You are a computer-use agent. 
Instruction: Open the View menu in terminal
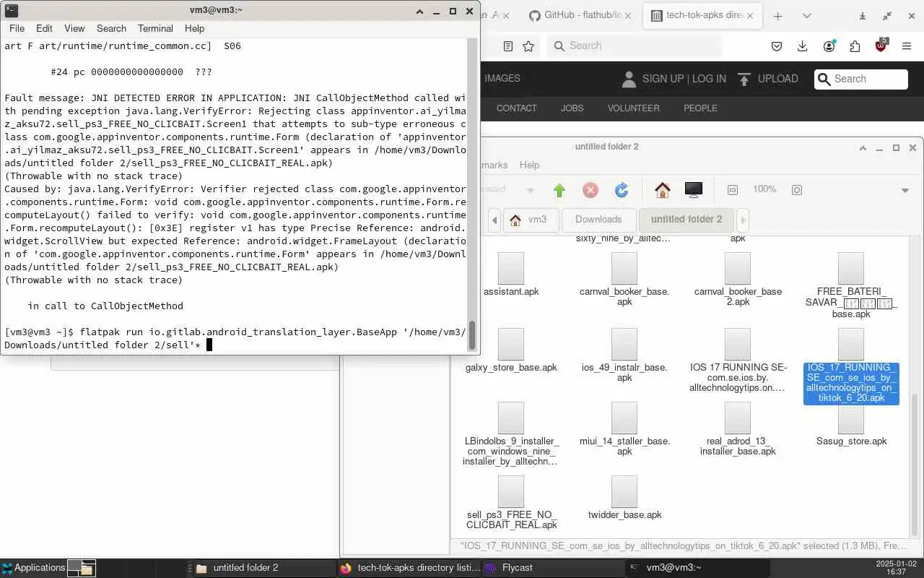pos(74,28)
